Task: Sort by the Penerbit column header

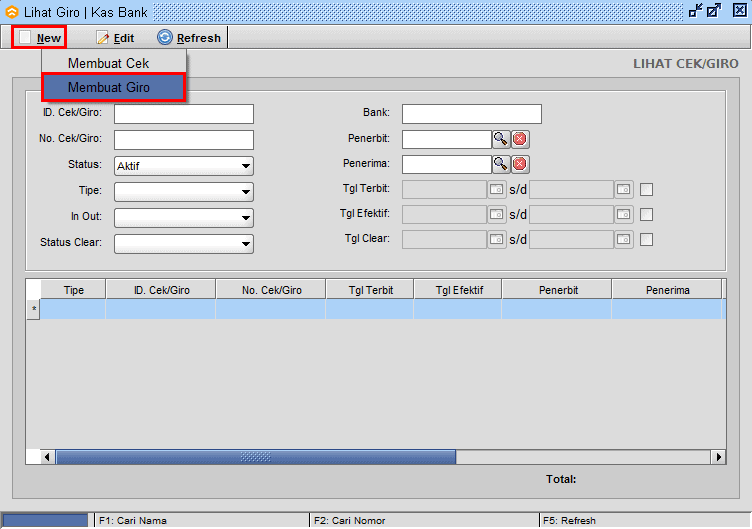Action: point(558,290)
